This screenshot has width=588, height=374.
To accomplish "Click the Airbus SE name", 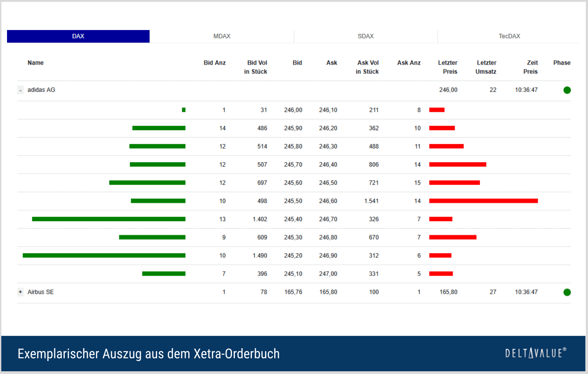I will pos(41,292).
